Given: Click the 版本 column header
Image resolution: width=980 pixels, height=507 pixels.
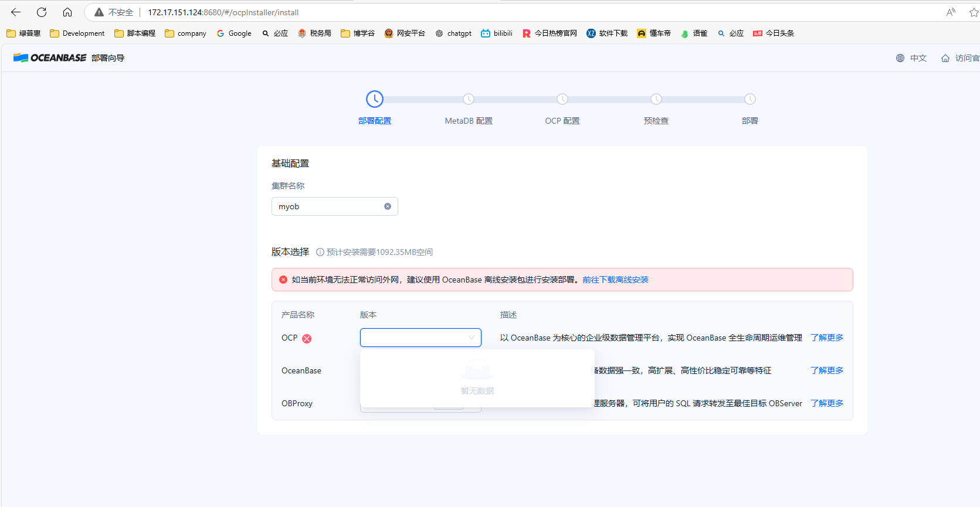Looking at the screenshot, I should coord(368,315).
